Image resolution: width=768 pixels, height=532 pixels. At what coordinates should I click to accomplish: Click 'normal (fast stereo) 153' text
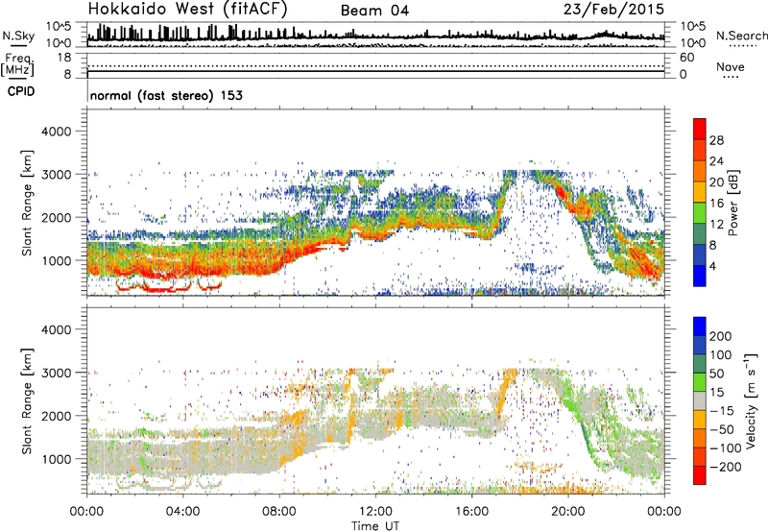click(x=166, y=95)
